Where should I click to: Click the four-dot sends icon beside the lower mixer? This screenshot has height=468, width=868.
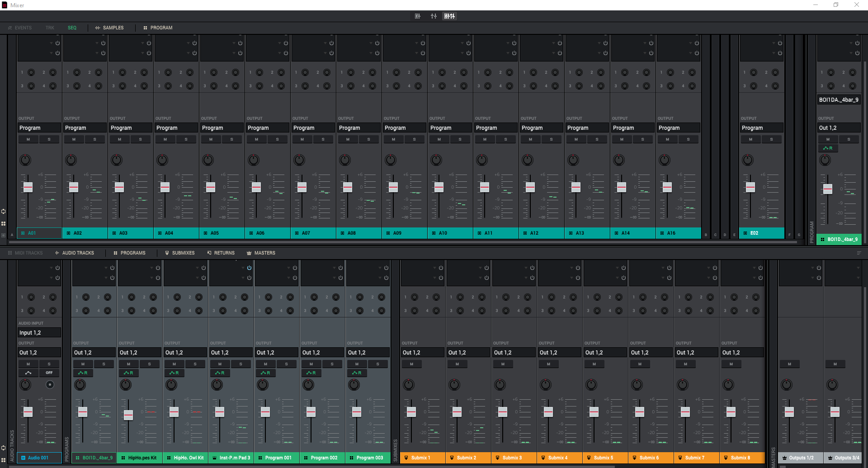click(x=4, y=460)
